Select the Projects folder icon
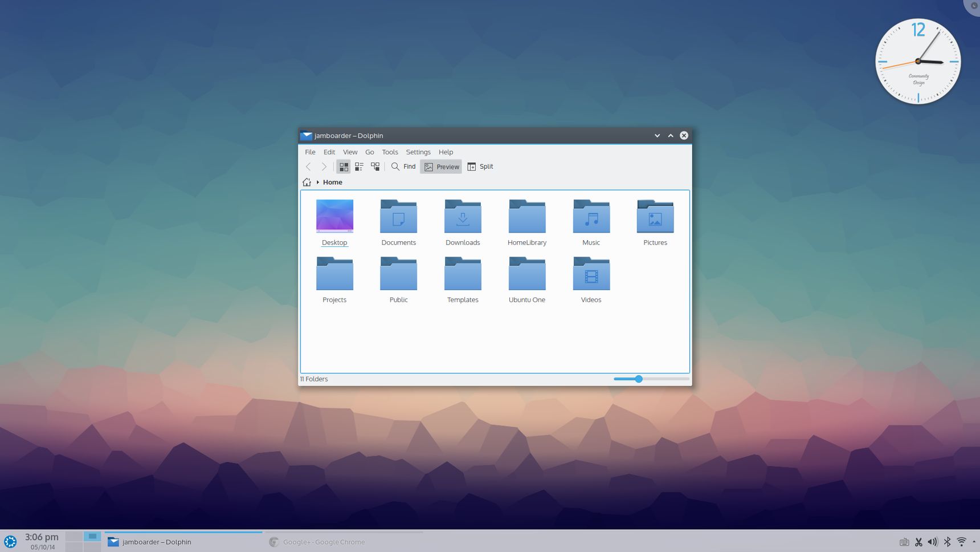This screenshot has height=552, width=980. point(334,273)
